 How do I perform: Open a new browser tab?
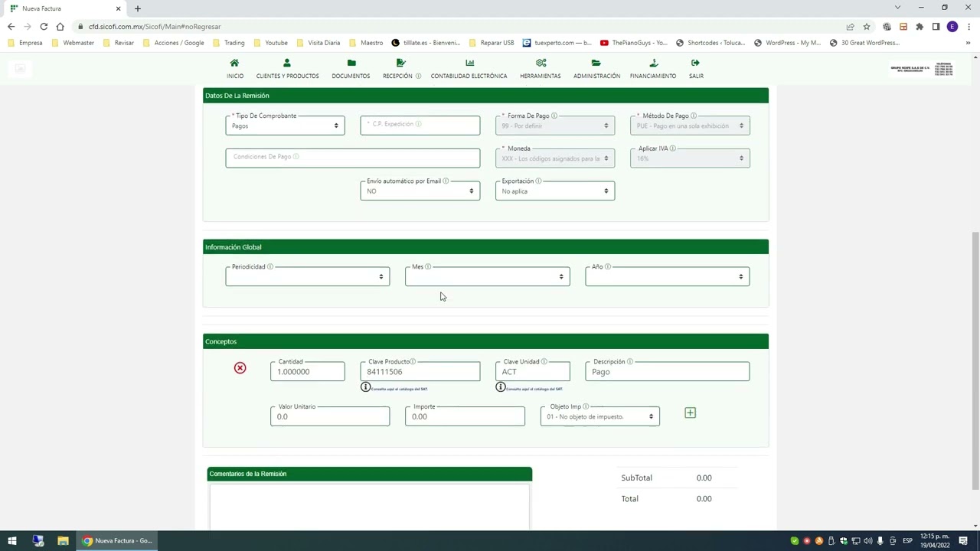click(138, 8)
